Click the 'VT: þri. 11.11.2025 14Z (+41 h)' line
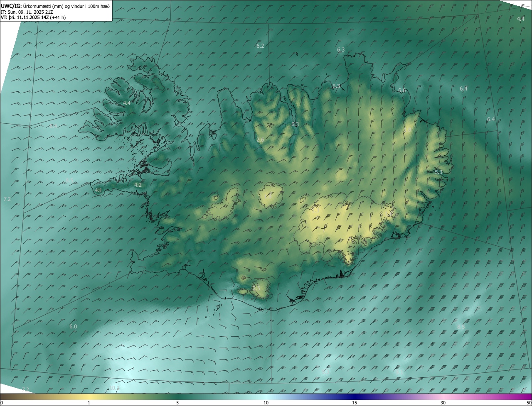Viewport: 532px width, 406px height. pos(33,17)
